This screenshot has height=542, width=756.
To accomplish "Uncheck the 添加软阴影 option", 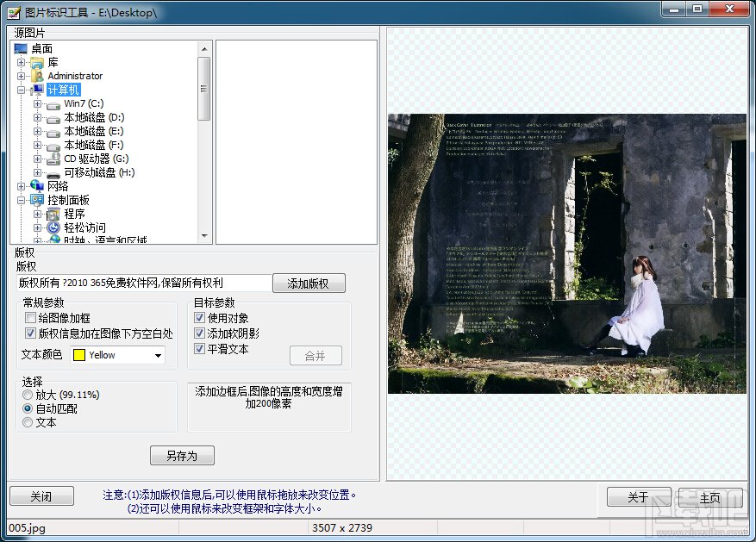I will pyautogui.click(x=199, y=333).
